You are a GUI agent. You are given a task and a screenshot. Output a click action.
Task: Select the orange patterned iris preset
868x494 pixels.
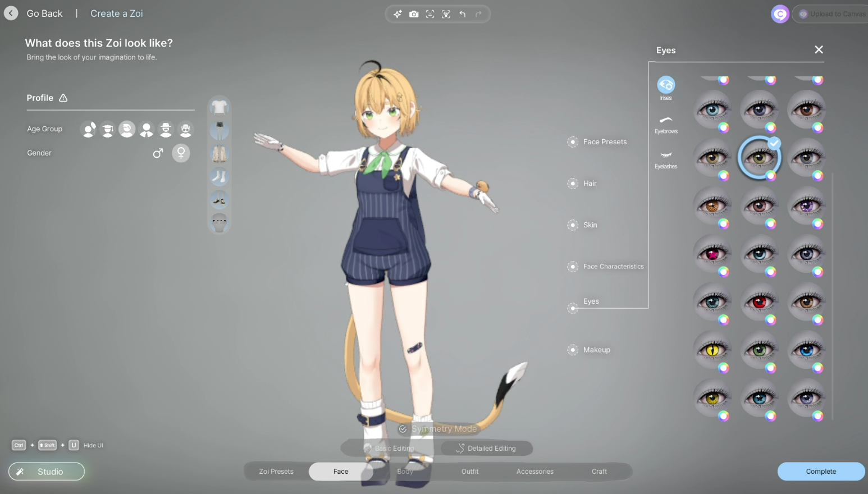click(x=712, y=206)
